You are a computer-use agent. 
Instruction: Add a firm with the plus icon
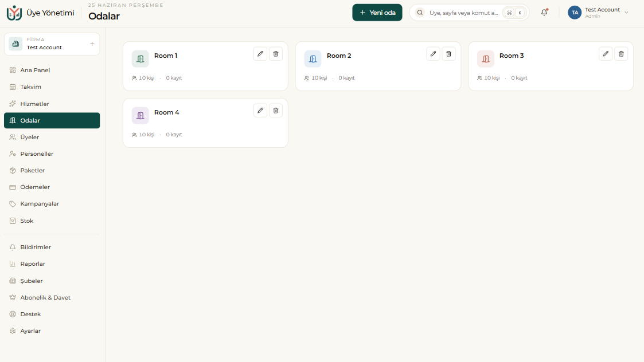click(x=92, y=44)
